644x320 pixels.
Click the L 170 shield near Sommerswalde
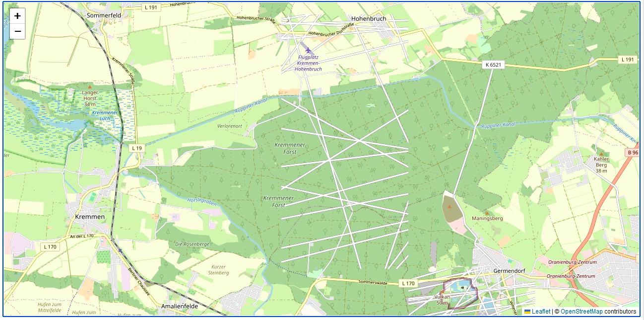[408, 283]
